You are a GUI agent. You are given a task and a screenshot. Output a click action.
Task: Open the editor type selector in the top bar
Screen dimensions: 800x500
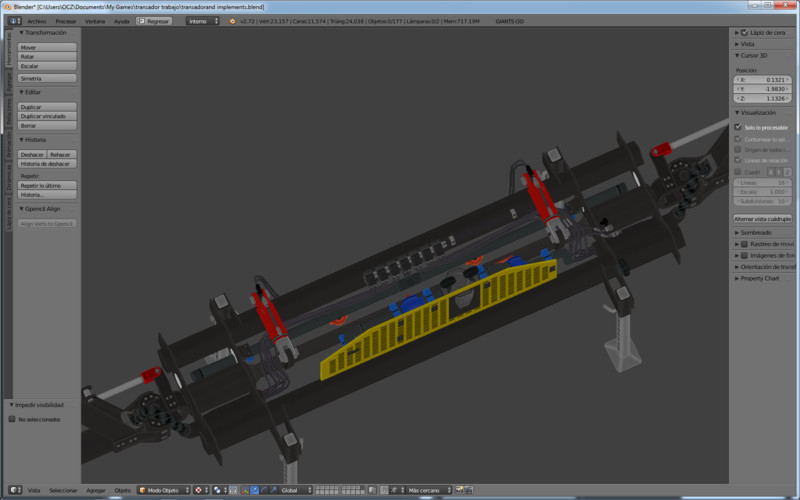pos(14,20)
